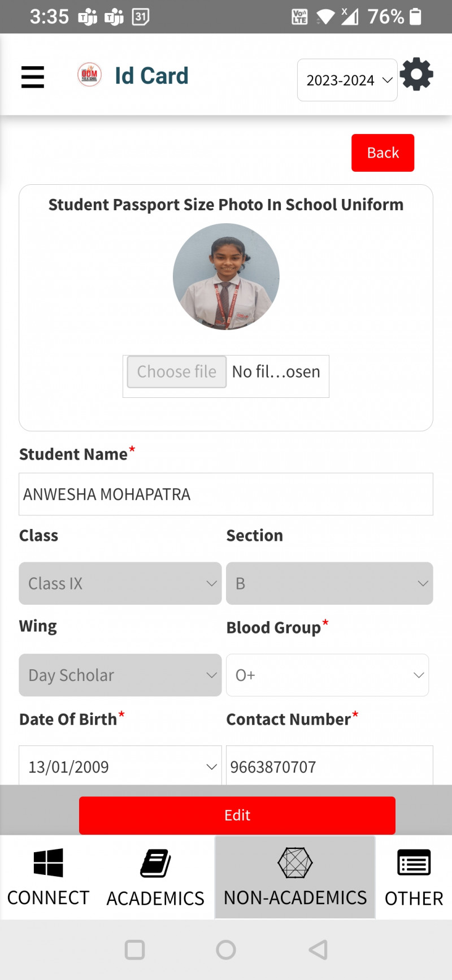Tap the Other list icon

coord(414,863)
